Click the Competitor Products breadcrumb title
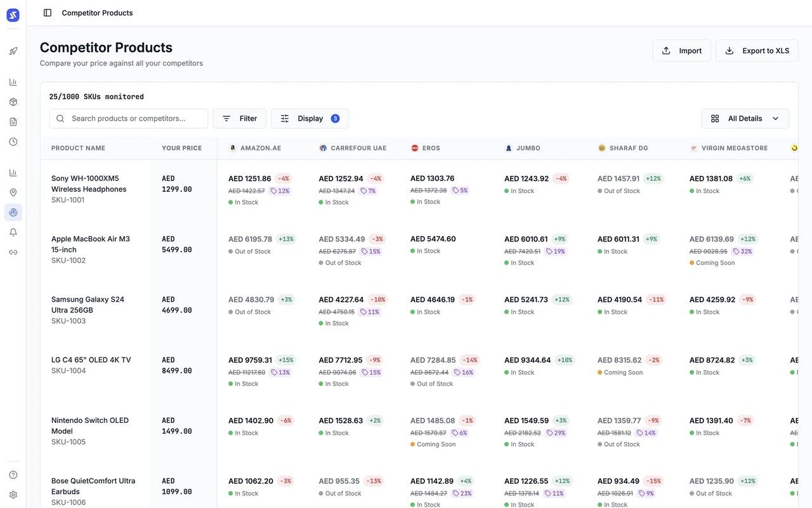Screen dimensions: 812x508 (97, 13)
